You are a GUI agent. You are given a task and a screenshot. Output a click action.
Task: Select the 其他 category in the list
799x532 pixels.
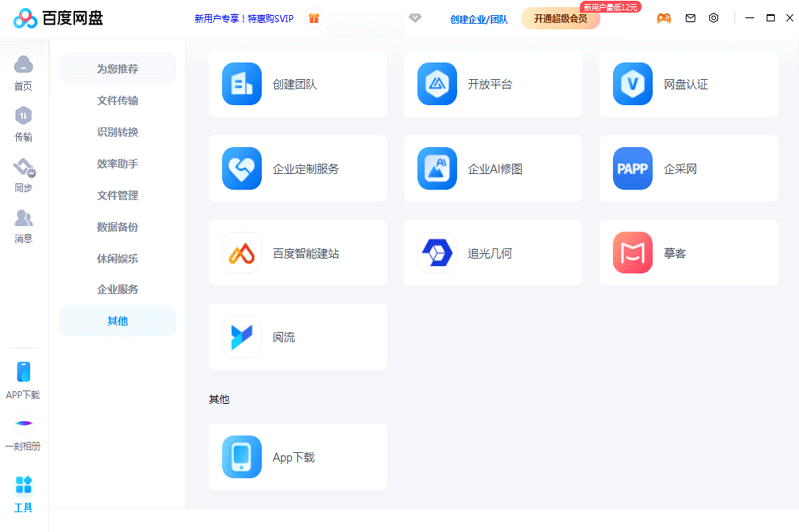(x=117, y=321)
